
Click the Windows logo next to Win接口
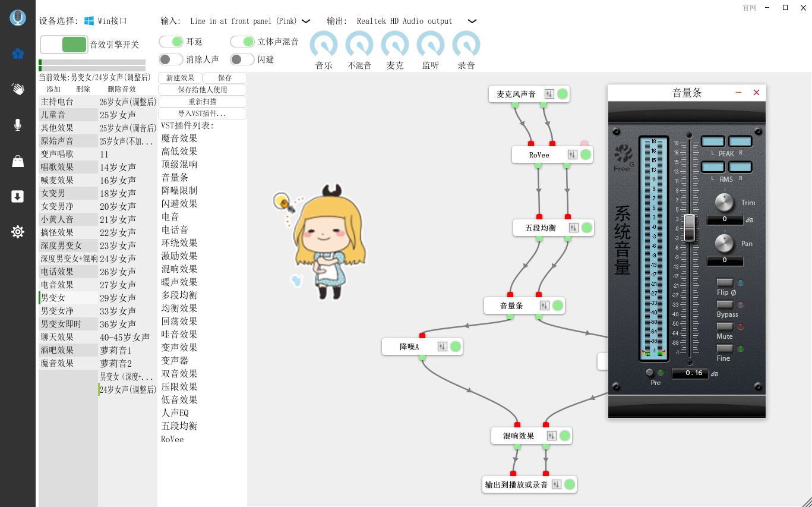click(89, 21)
